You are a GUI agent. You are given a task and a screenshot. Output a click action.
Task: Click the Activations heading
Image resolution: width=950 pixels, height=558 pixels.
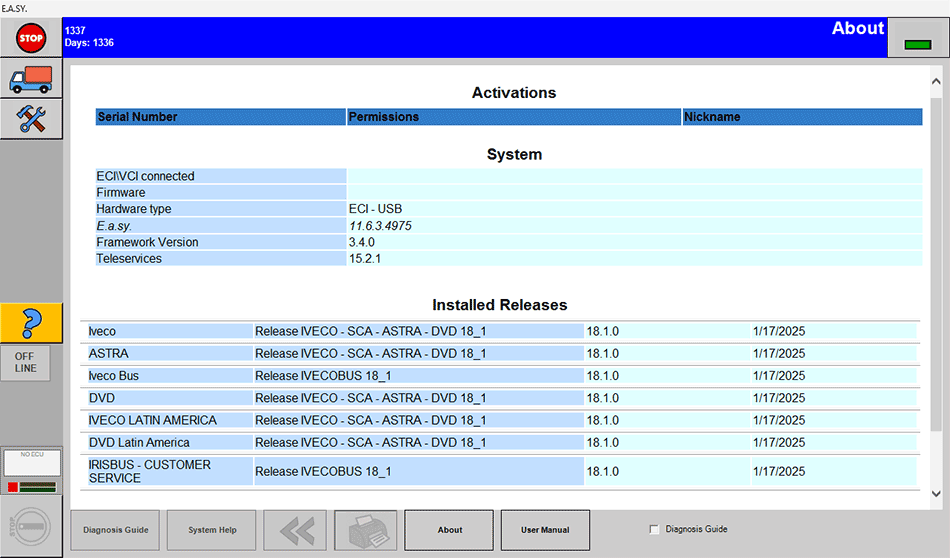coord(514,93)
